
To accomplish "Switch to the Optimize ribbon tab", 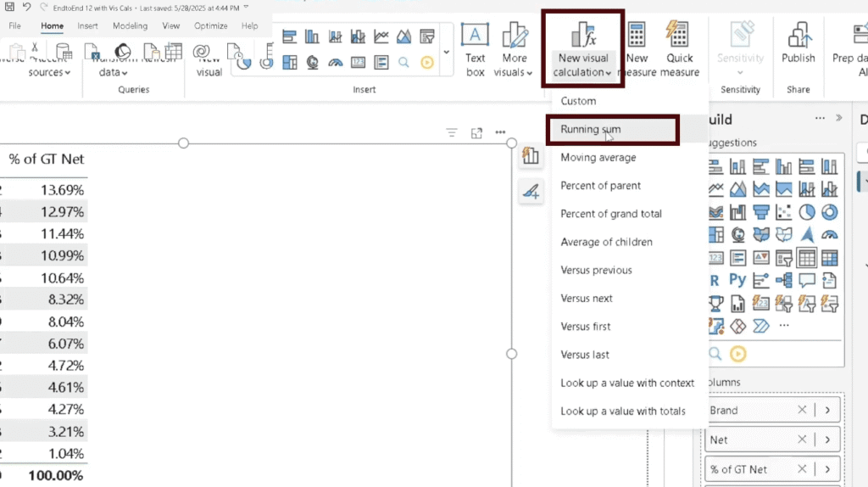I will [x=210, y=26].
